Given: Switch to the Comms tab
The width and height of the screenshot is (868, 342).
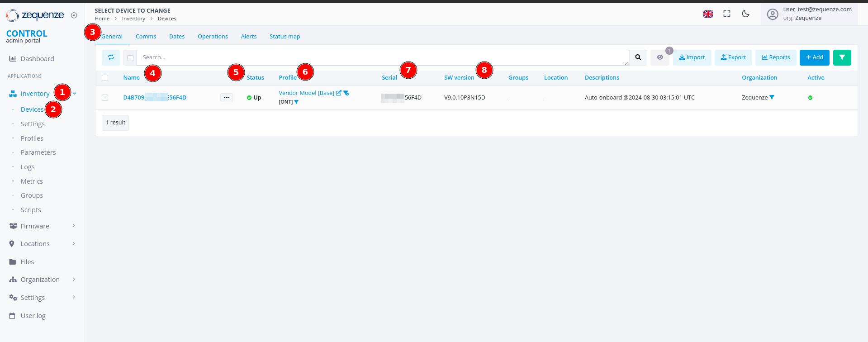Looking at the screenshot, I should [x=146, y=37].
